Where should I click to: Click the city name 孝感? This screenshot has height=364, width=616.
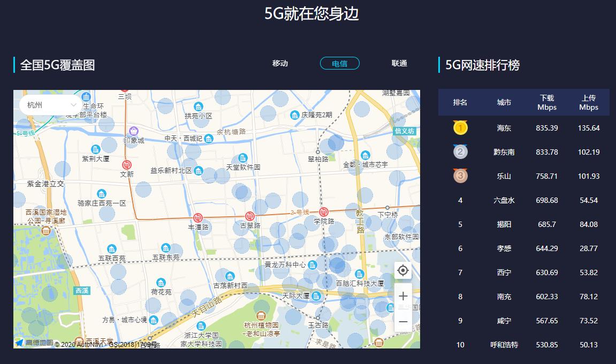[504, 248]
